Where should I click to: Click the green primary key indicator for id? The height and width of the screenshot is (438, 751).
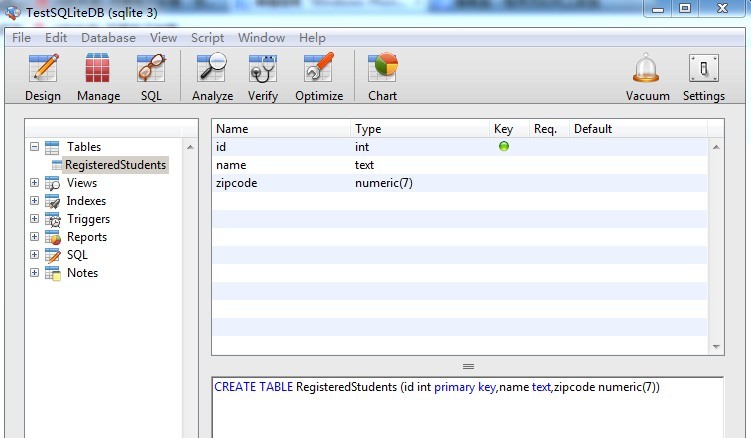[x=503, y=146]
